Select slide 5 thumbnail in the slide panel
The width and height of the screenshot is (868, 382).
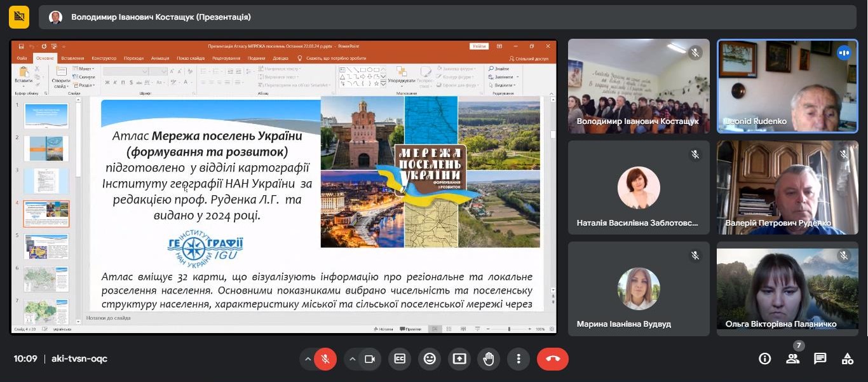(x=46, y=246)
